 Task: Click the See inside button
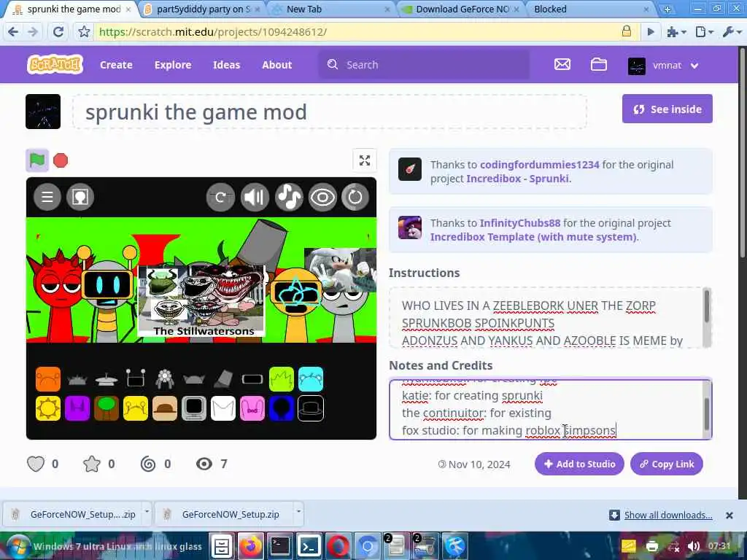pyautogui.click(x=667, y=109)
